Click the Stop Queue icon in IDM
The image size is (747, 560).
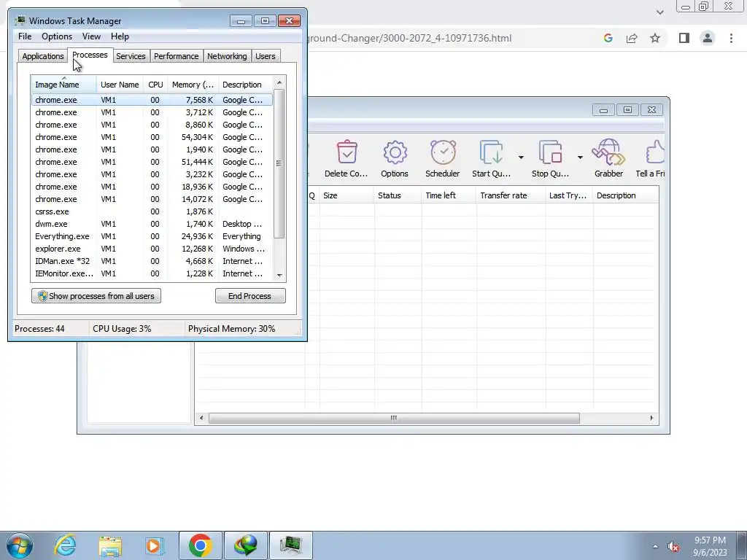coord(550,158)
